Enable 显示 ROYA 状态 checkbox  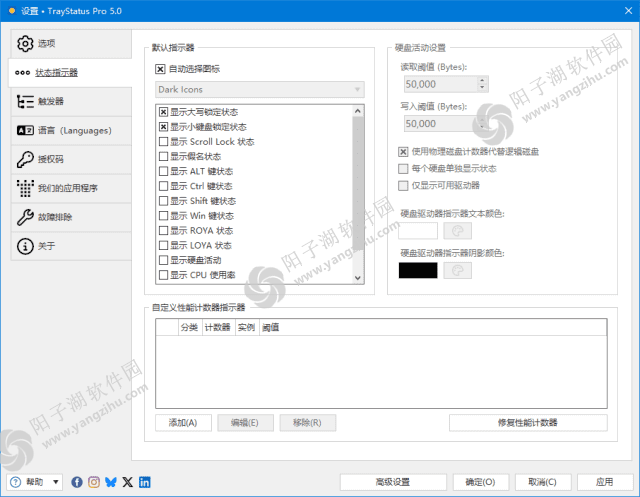(x=163, y=231)
